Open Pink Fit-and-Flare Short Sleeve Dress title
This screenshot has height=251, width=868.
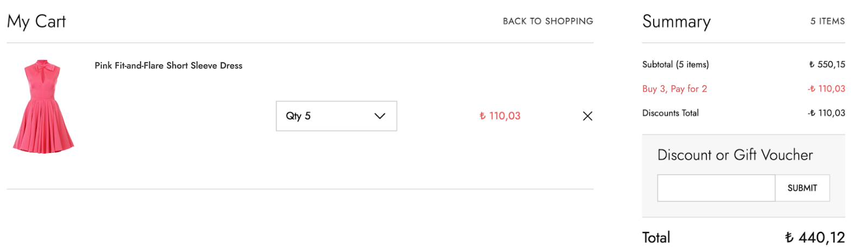168,66
